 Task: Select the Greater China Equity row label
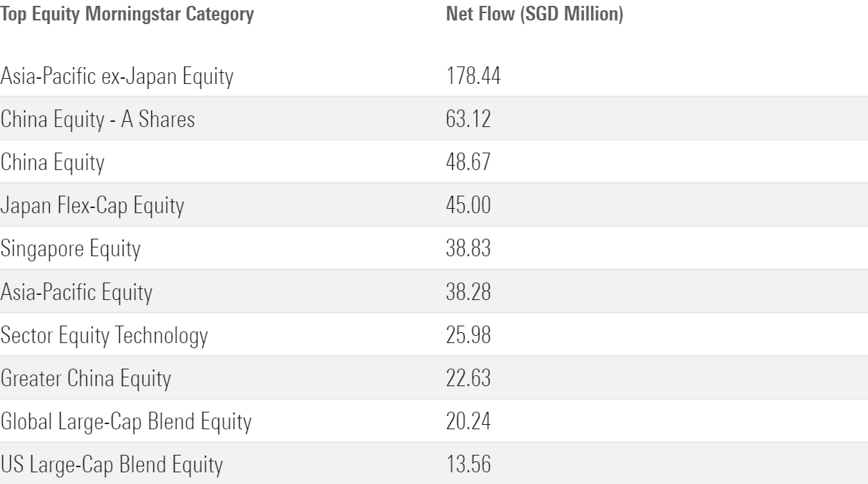pyautogui.click(x=85, y=380)
